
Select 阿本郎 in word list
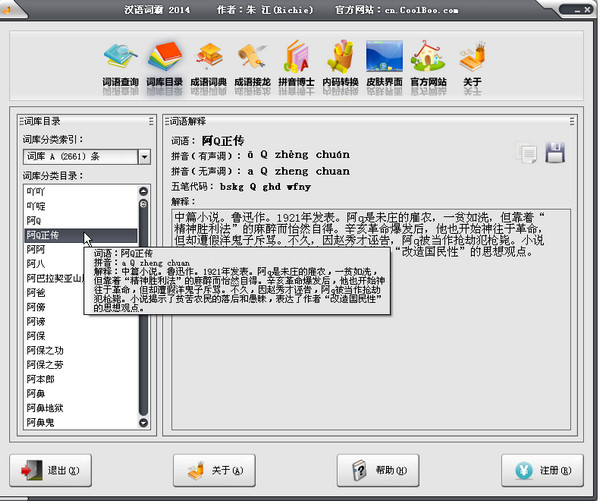80,379
